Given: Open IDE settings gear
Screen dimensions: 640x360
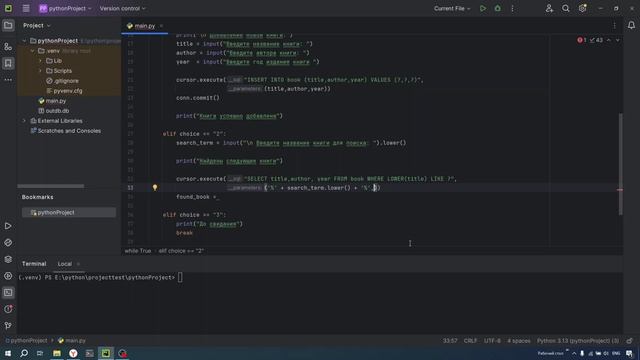Looking at the screenshot, I should point(582,8).
